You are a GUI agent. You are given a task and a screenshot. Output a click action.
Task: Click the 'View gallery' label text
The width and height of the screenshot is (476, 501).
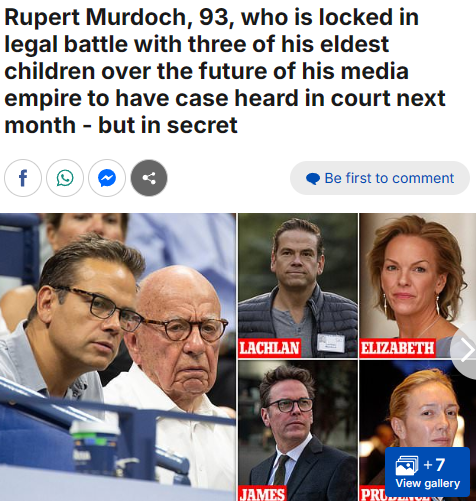428,483
